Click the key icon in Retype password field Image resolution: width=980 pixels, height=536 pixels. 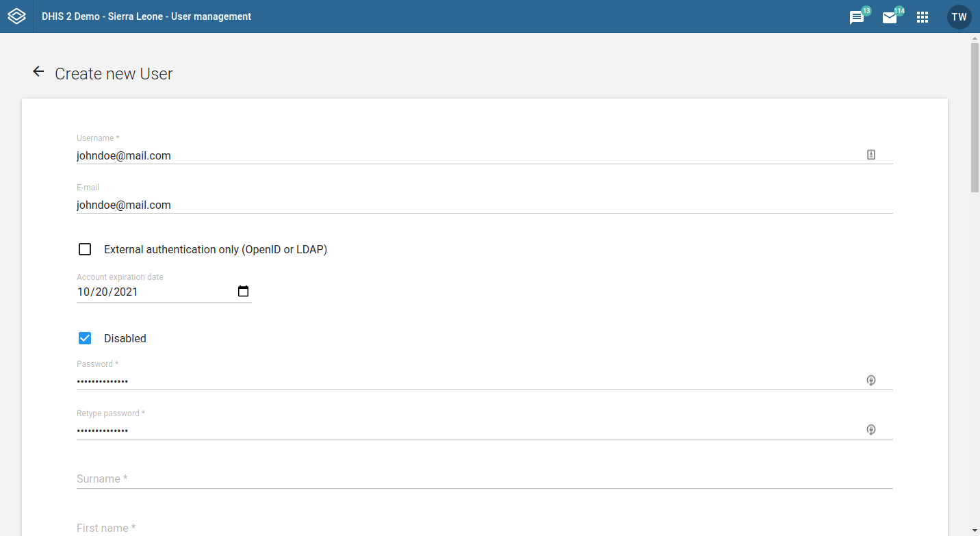(871, 430)
